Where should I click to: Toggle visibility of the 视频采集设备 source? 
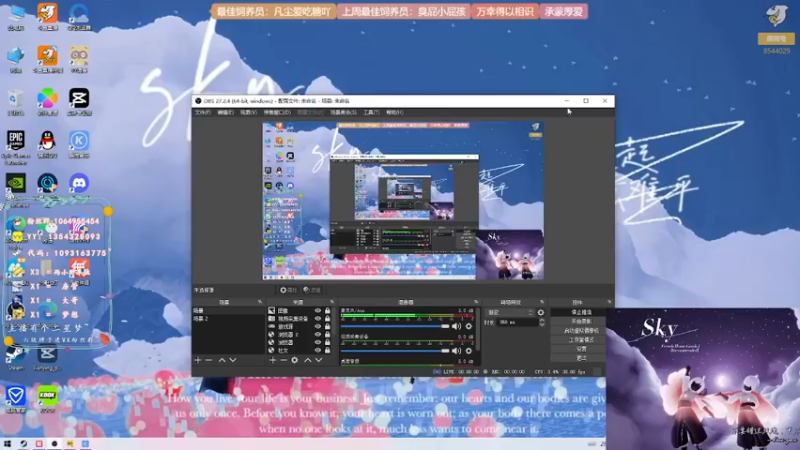318,318
